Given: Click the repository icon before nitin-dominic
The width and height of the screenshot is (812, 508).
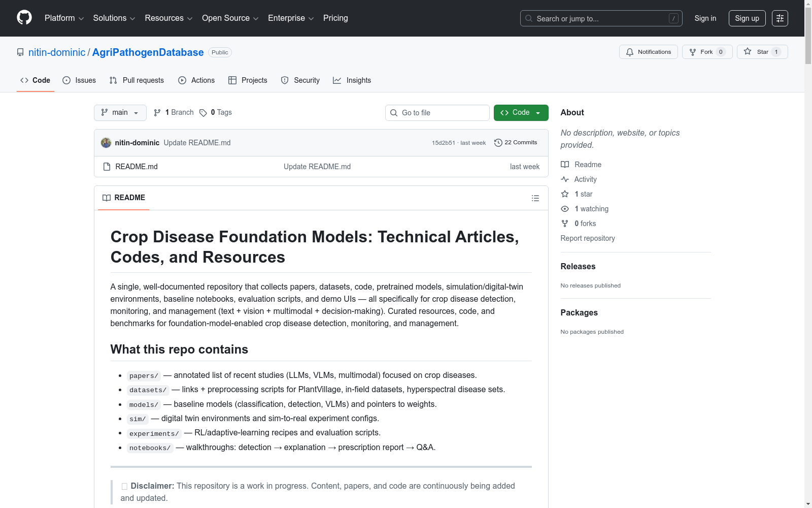Looking at the screenshot, I should pos(20,52).
